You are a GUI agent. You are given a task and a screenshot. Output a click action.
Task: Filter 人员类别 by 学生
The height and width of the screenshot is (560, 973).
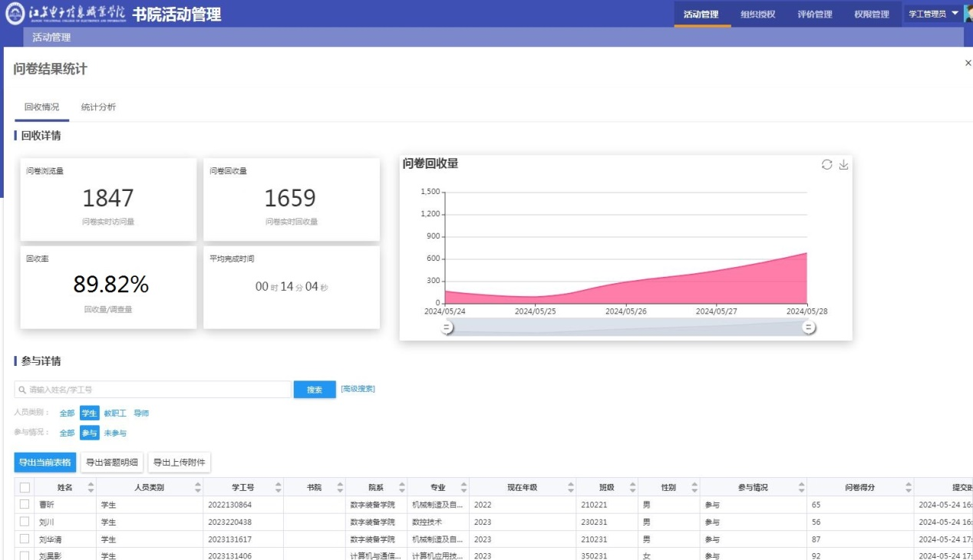click(90, 413)
